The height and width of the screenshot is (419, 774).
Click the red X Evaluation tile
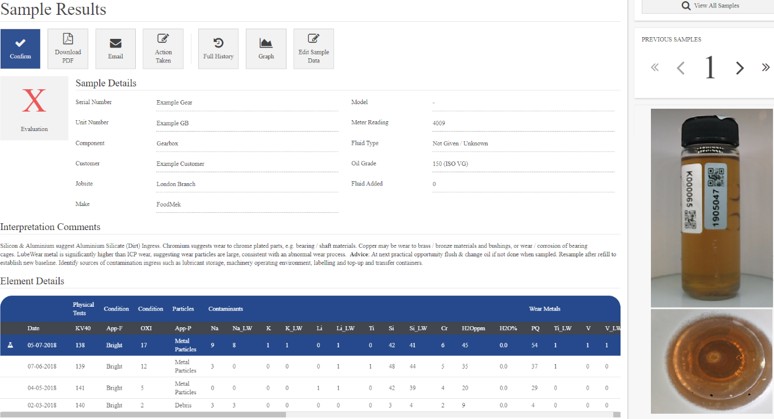pos(34,108)
